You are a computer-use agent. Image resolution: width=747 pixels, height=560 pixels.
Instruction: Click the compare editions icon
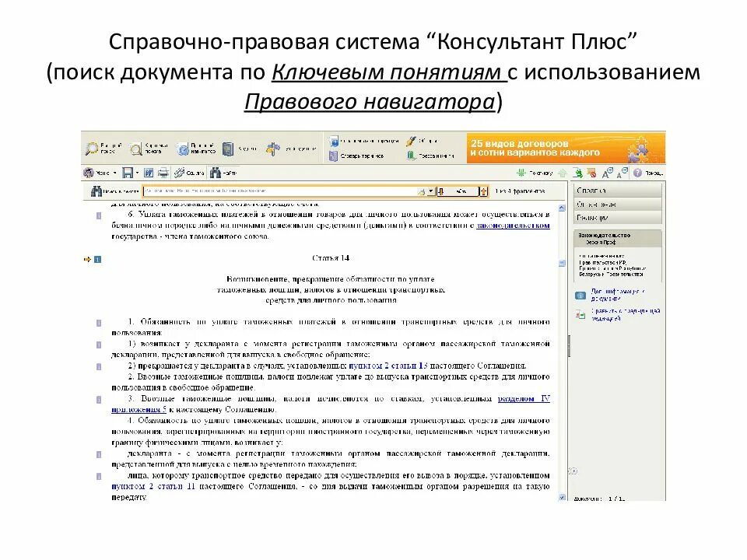[x=580, y=314]
